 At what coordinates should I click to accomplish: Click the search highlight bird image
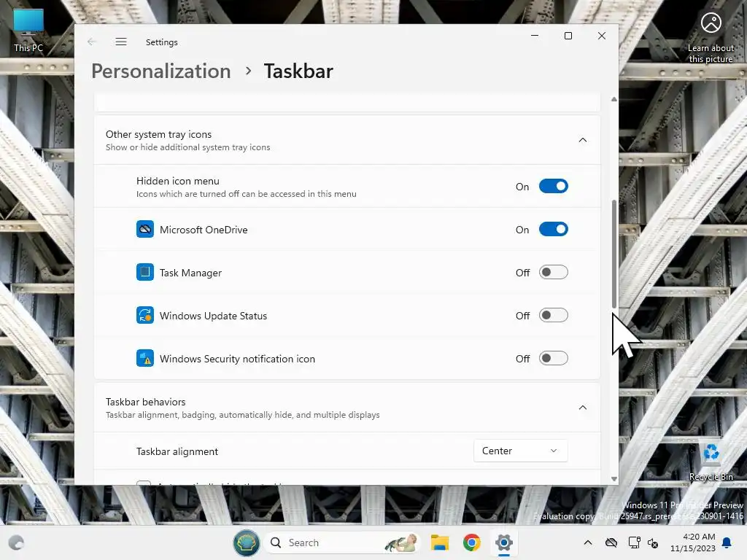point(401,542)
